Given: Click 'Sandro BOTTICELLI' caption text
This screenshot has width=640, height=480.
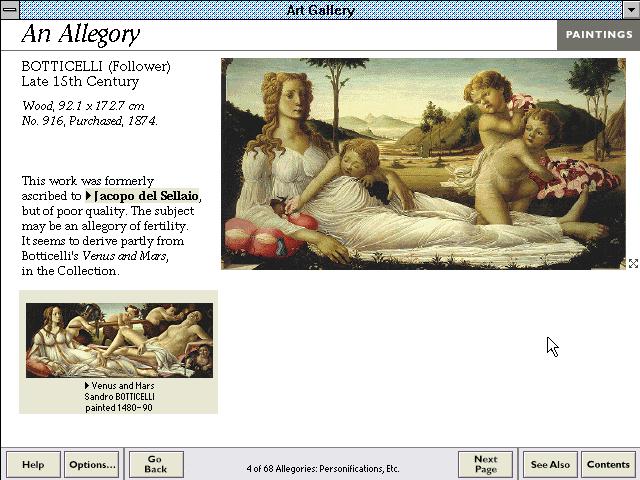Looking at the screenshot, I should coord(119,396).
